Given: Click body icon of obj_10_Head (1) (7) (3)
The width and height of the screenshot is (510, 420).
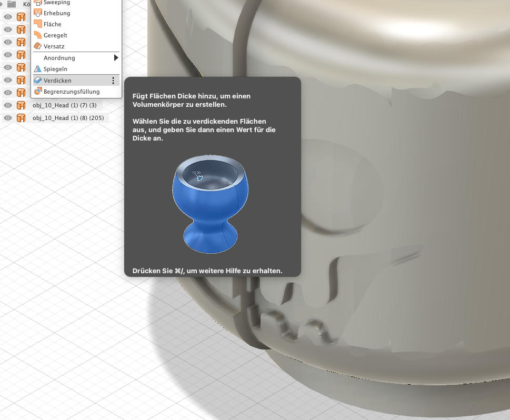Looking at the screenshot, I should click(x=21, y=105).
